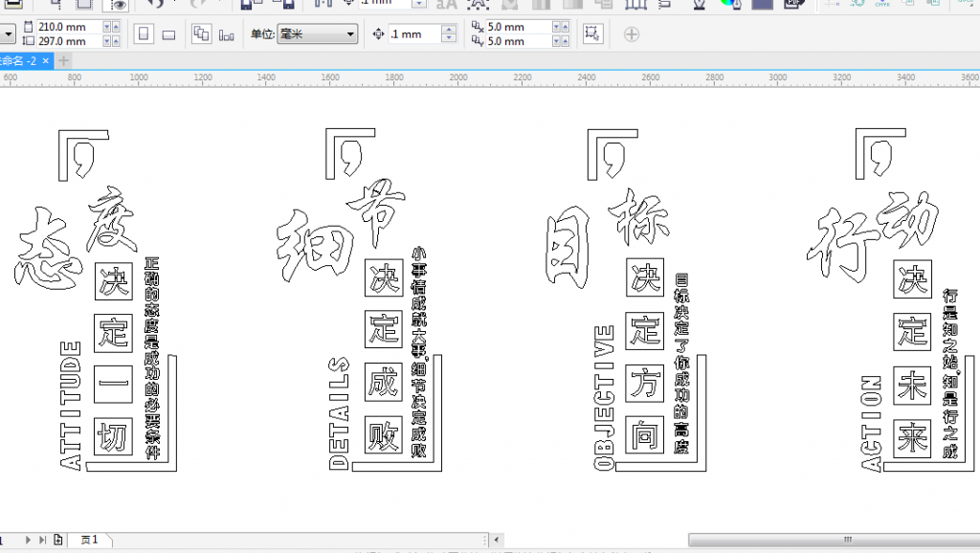Click horizontal scrollbar left arrow
The width and height of the screenshot is (980, 553).
497,540
